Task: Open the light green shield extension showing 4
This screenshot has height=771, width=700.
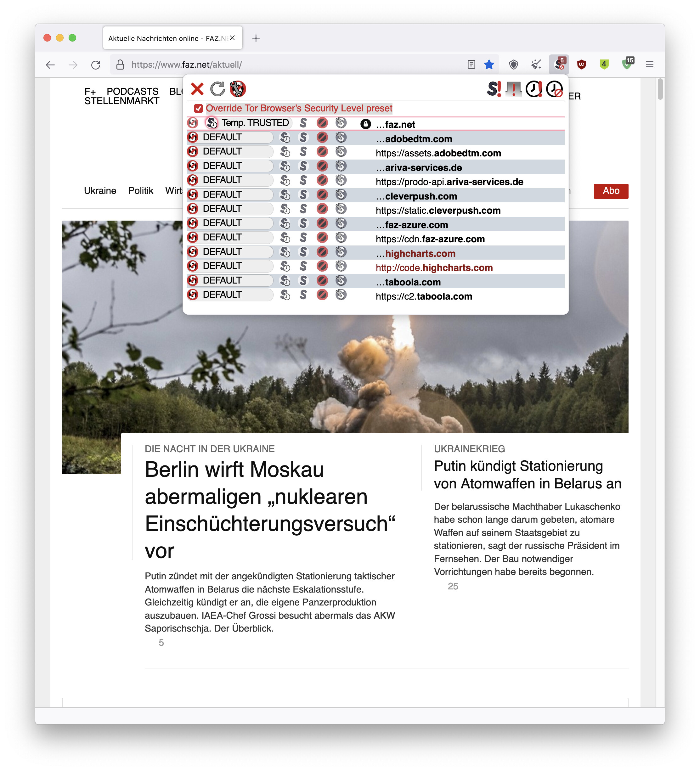Action: (x=604, y=65)
